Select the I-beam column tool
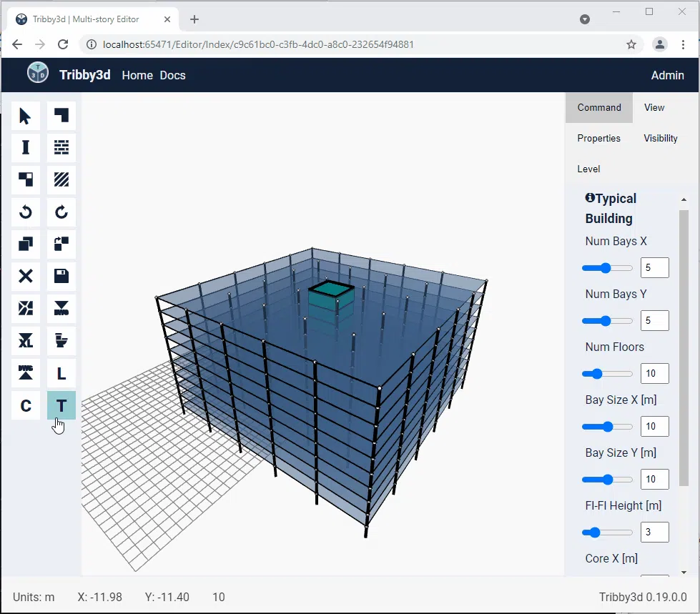Viewport: 700px width, 614px height. pos(26,148)
